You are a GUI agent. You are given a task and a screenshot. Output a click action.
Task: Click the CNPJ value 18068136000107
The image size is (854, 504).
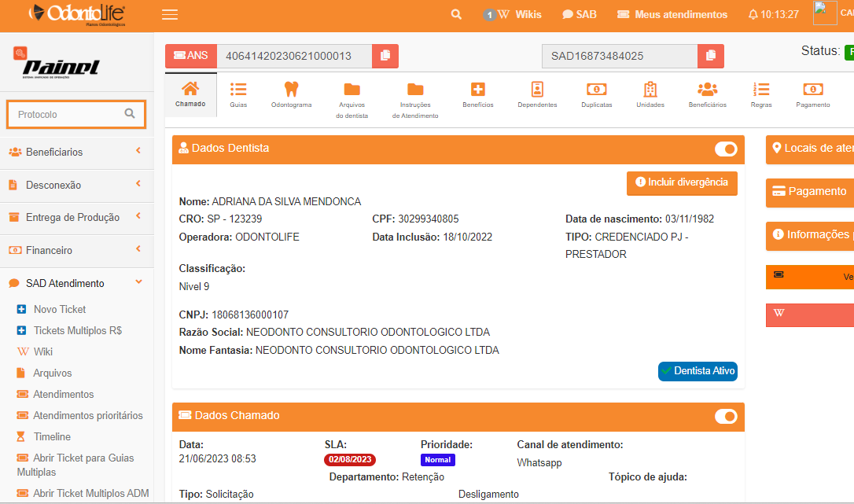[x=250, y=315]
